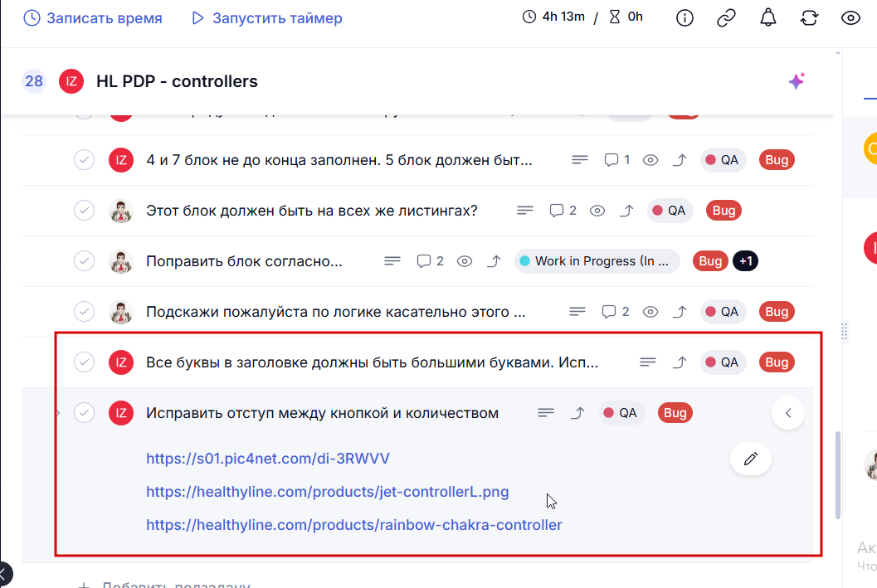This screenshot has height=588, width=877.
Task: Click Bug tag on 'Исправить отступ' row
Action: tap(675, 413)
